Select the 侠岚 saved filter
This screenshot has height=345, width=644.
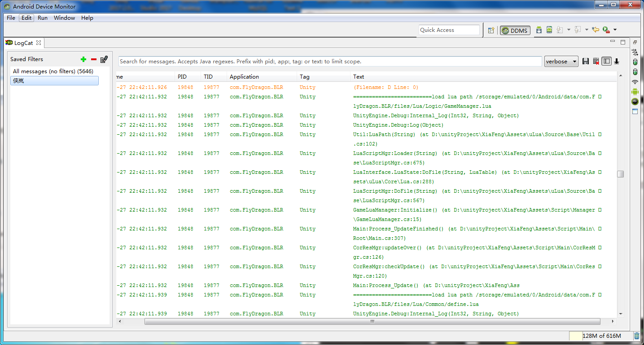pos(54,81)
